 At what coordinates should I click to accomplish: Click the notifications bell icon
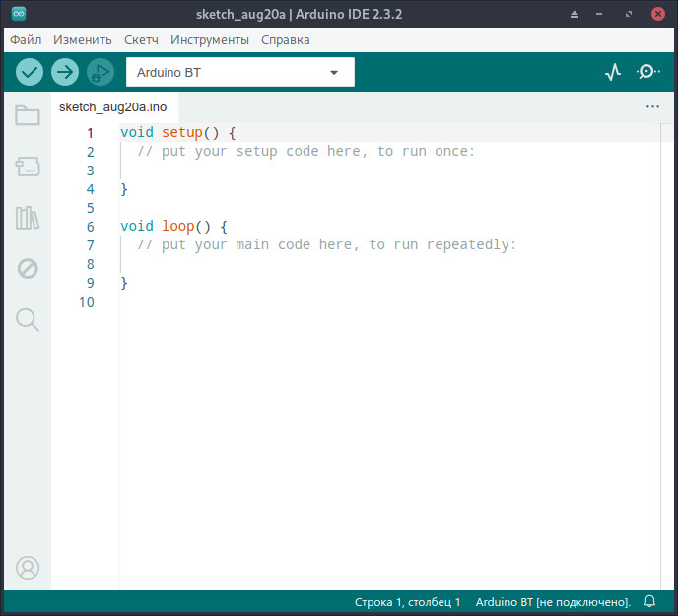(649, 601)
